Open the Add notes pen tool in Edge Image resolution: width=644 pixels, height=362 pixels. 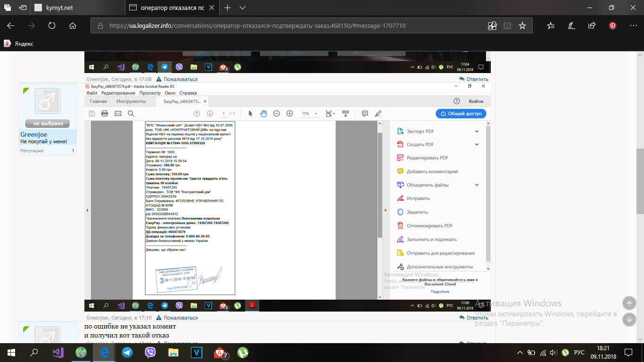(x=571, y=26)
